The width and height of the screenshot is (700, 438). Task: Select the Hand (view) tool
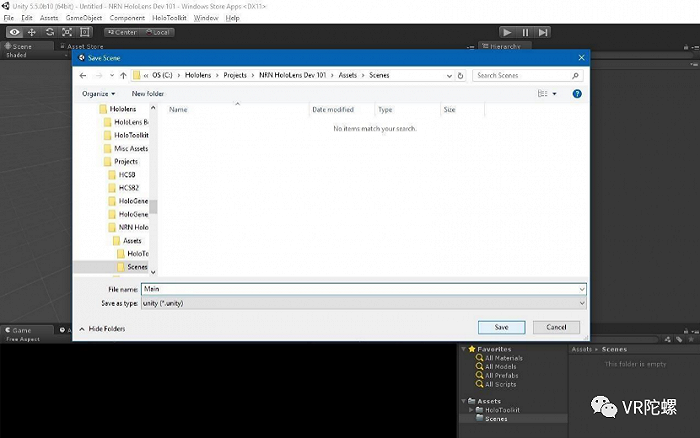tap(14, 32)
